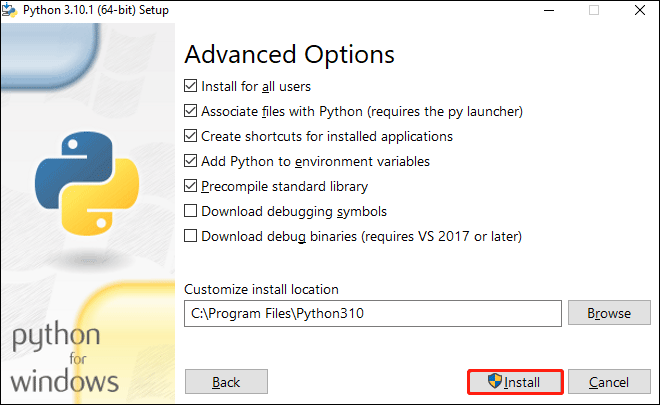Viewport: 660px width, 405px height.
Task: Minimize the setup window
Action: tap(549, 10)
